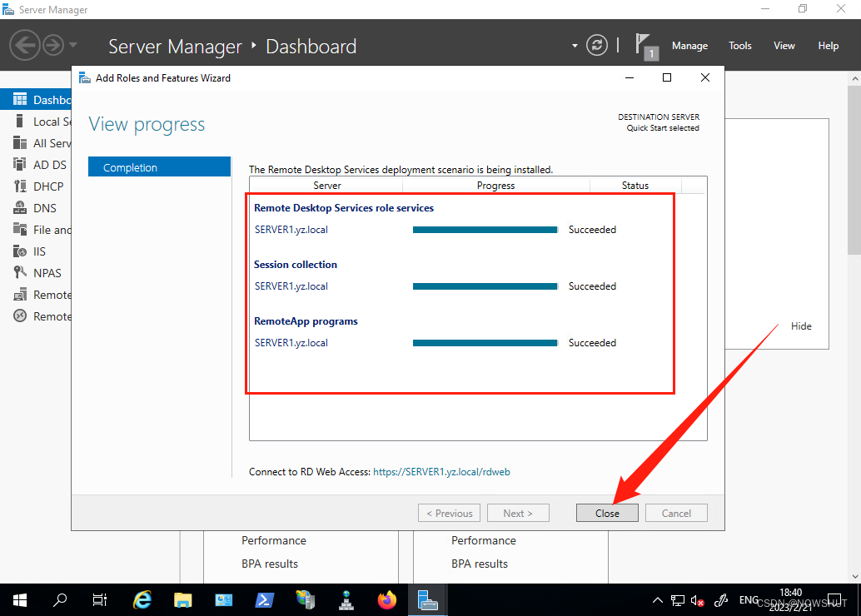The image size is (861, 616).
Task: Click the Local Server sidebar icon
Action: [x=20, y=122]
